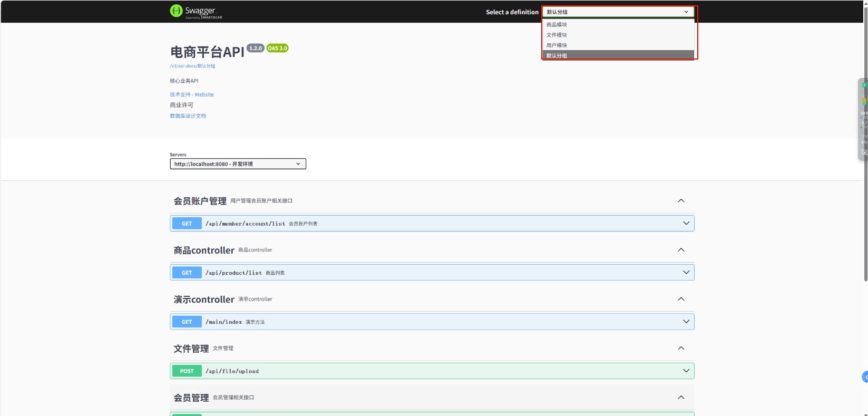The width and height of the screenshot is (868, 416).
Task: Click the blue floating button at right edge
Action: point(865,376)
